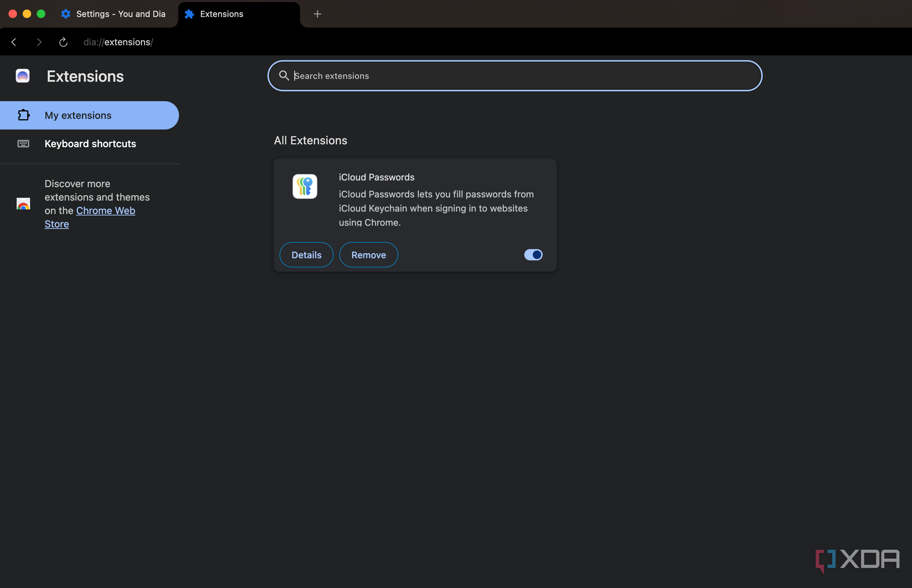
Task: Remove the iCloud Passwords extension
Action: pos(368,255)
